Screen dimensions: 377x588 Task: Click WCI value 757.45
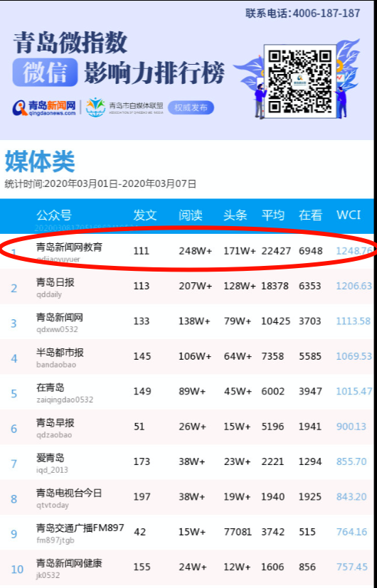tap(352, 567)
